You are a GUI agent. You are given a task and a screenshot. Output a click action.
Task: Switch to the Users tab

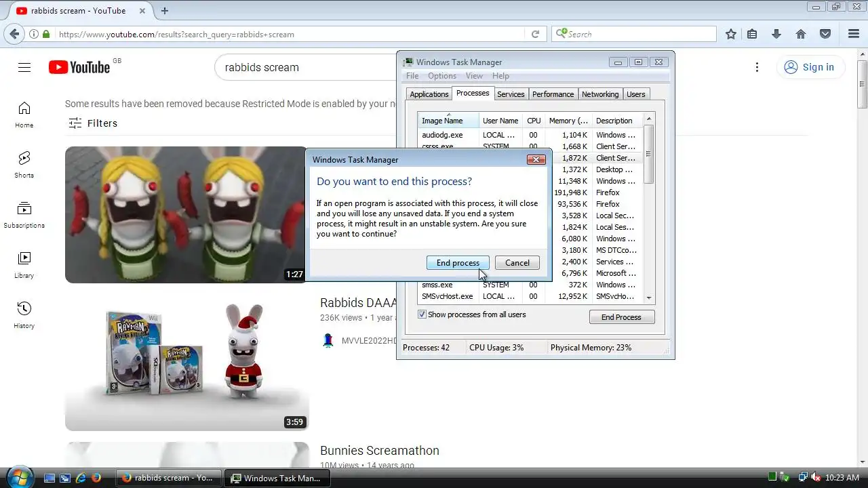click(x=636, y=94)
